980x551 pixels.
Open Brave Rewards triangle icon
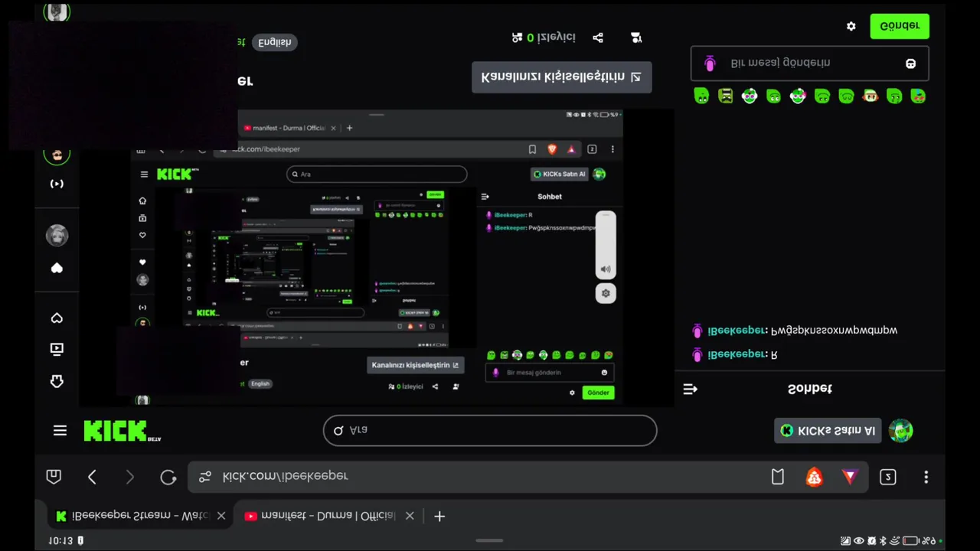click(x=850, y=477)
